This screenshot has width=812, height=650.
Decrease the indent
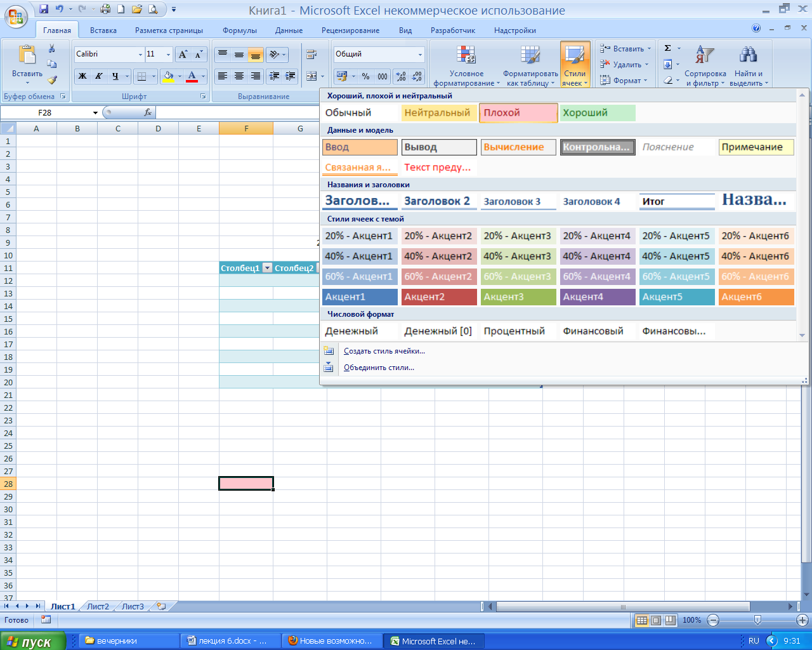(274, 76)
